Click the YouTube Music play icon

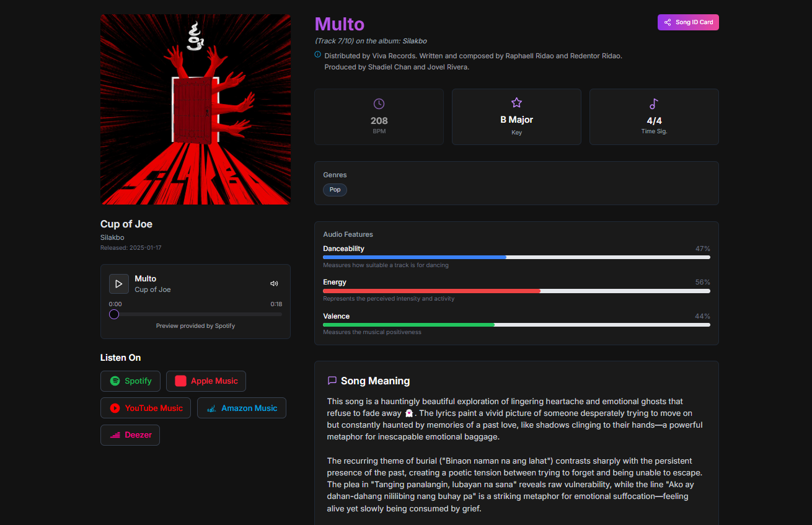[115, 408]
